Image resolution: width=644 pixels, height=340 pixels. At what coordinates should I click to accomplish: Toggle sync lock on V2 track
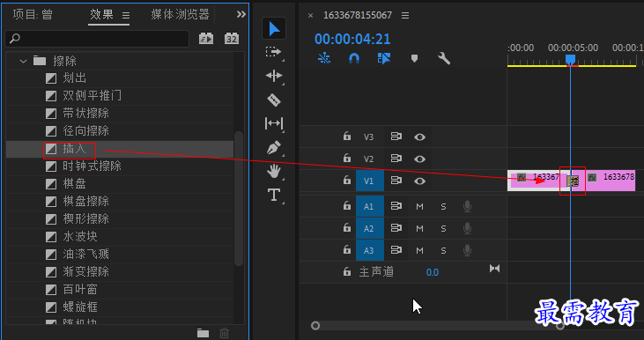(396, 159)
